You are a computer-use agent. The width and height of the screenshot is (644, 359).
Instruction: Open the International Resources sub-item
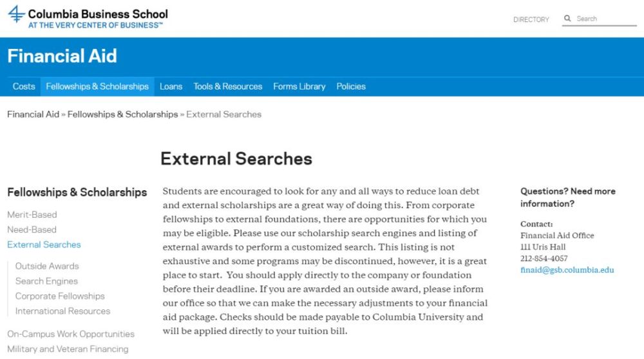pyautogui.click(x=62, y=311)
